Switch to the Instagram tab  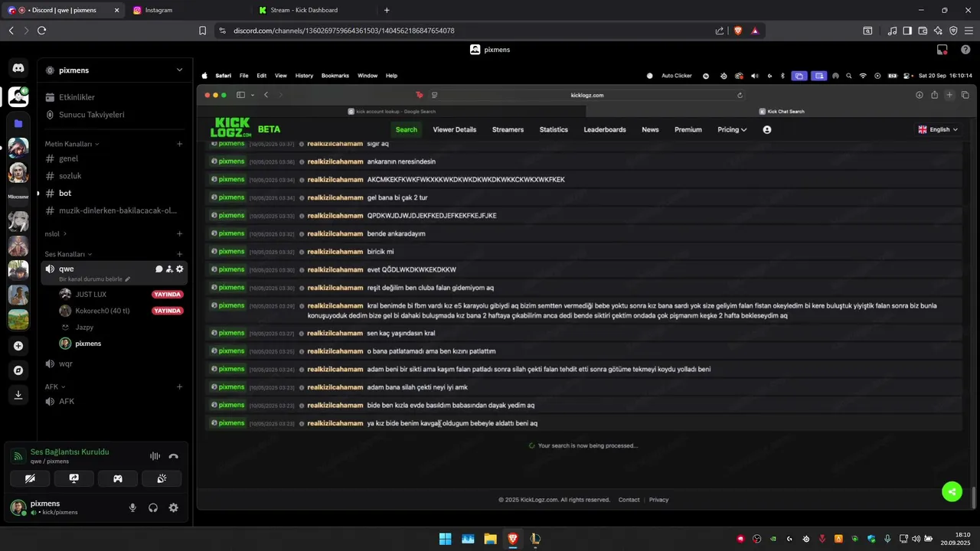pyautogui.click(x=188, y=10)
